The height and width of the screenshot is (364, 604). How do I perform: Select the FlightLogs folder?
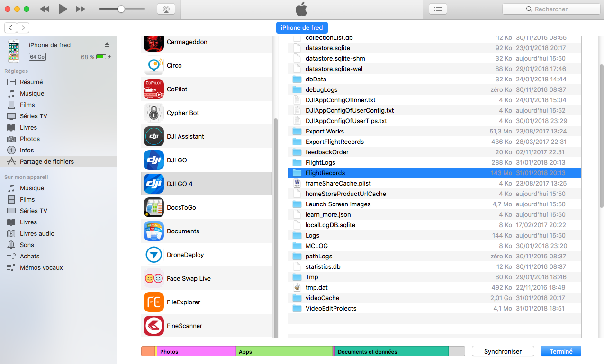tap(434, 162)
